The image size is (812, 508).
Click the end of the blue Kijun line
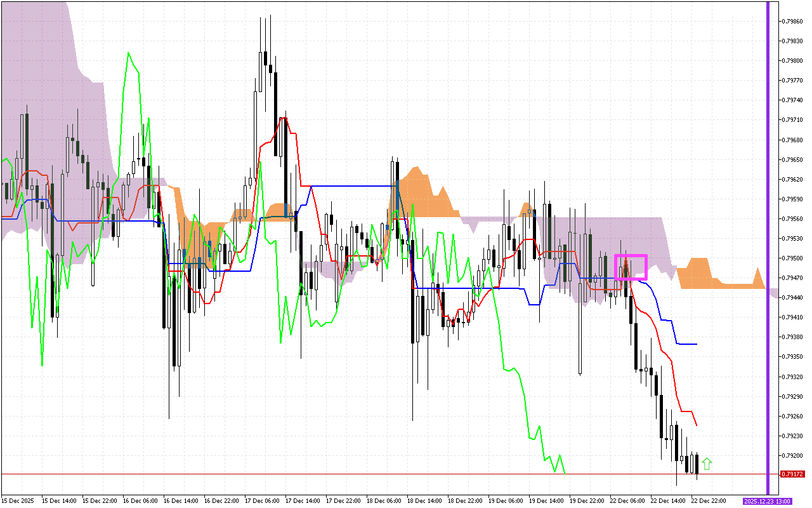pyautogui.click(x=697, y=344)
